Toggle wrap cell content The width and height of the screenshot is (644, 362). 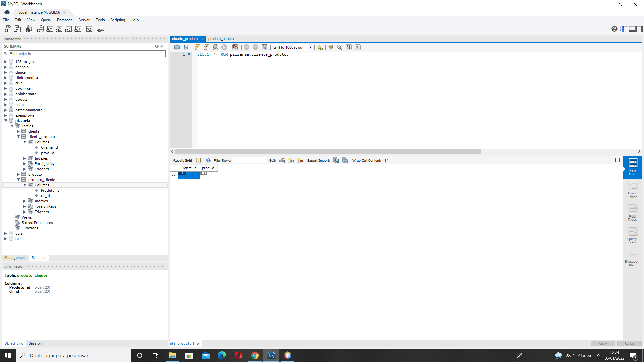coord(387,160)
